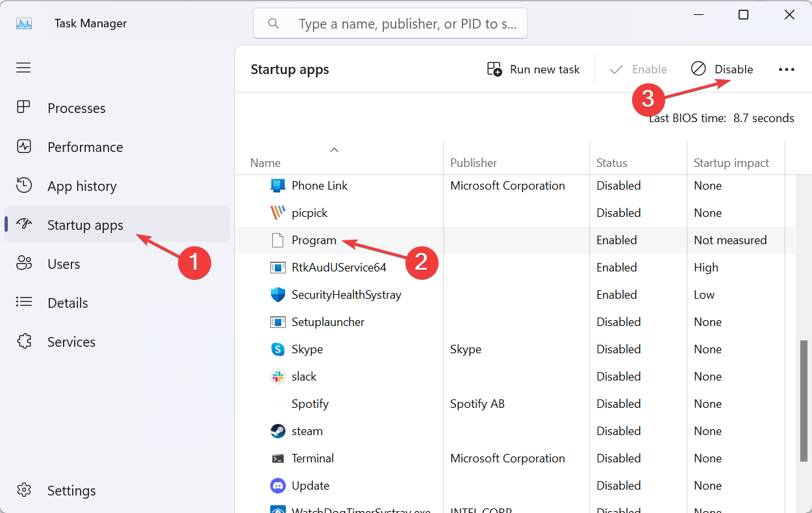812x513 pixels.
Task: Click the SecurityHealthSystray shield icon
Action: click(278, 295)
